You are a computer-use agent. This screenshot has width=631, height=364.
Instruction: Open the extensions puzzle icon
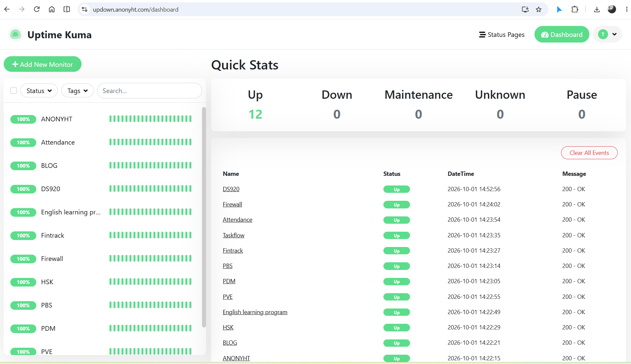[575, 9]
